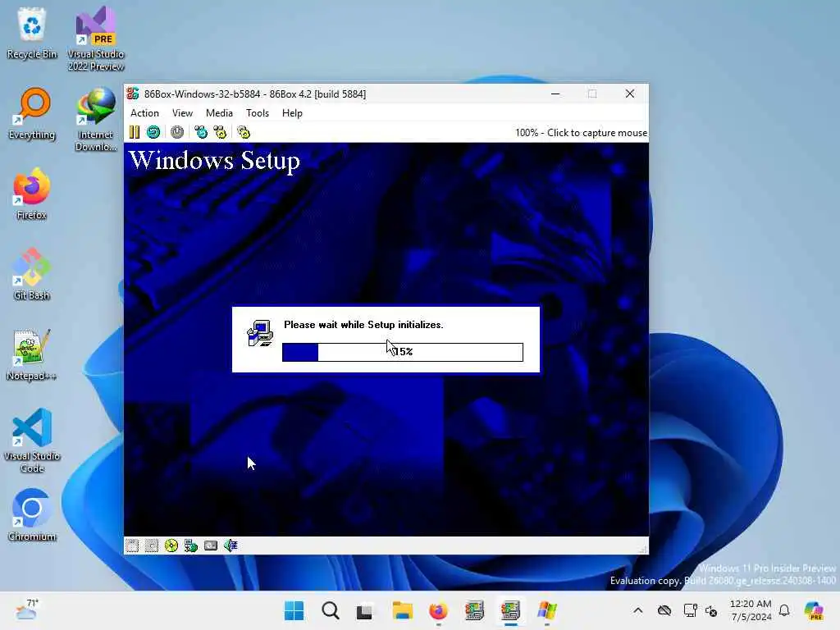
Task: Pause emulation in the 86Box toolbar
Action: pos(134,132)
